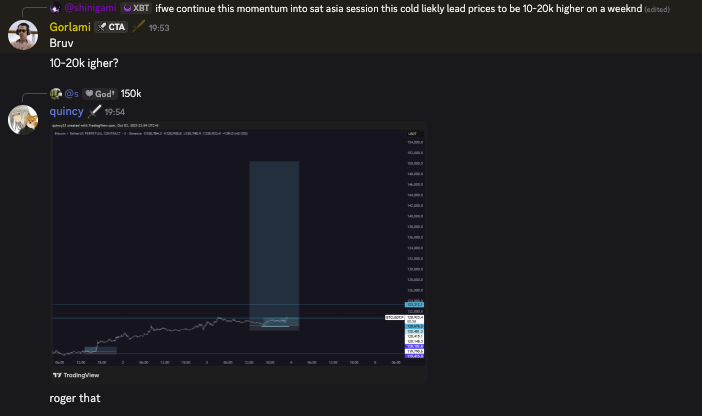Open quincy's profile avatar
The height and width of the screenshot is (416, 702).
[23, 120]
